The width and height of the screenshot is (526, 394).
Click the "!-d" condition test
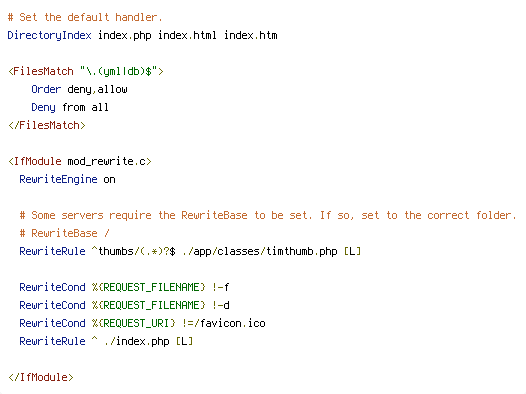point(221,305)
